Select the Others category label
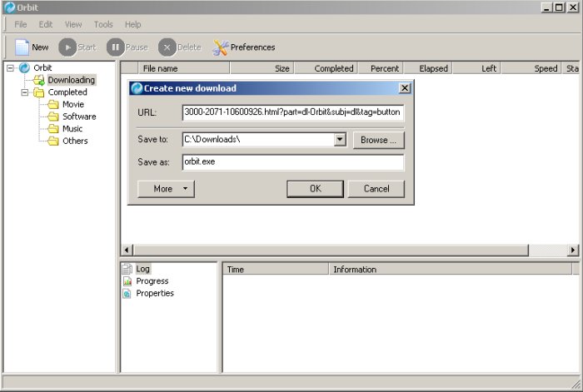This screenshot has width=583, height=392. click(x=75, y=141)
